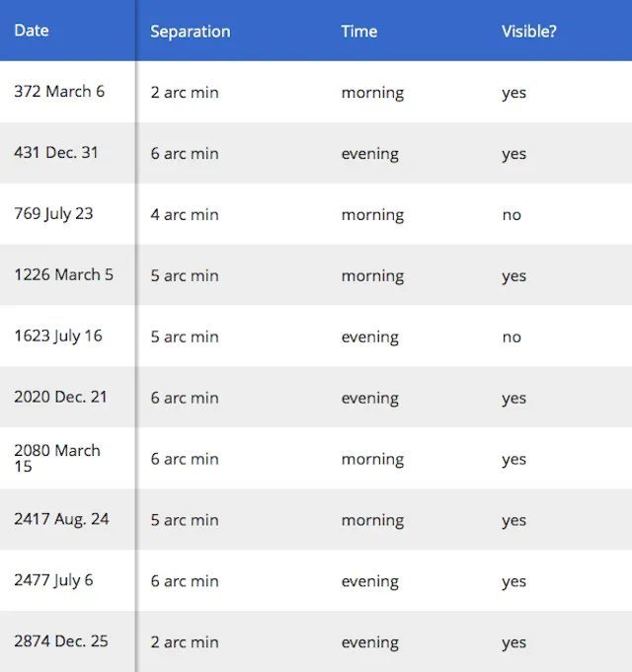The image size is (632, 672).
Task: Select the 431 Dec. 31 date cell
Action: (56, 153)
